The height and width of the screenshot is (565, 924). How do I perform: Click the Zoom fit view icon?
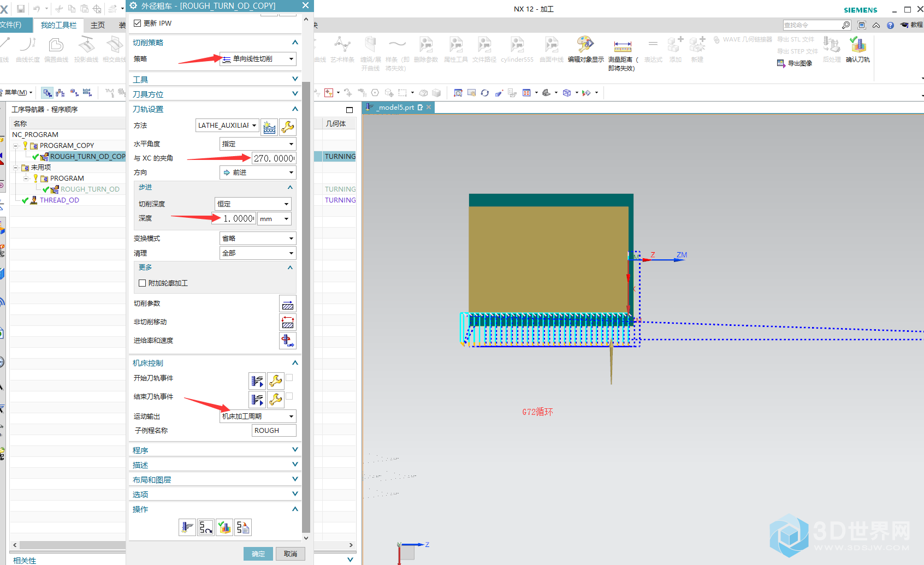point(458,93)
